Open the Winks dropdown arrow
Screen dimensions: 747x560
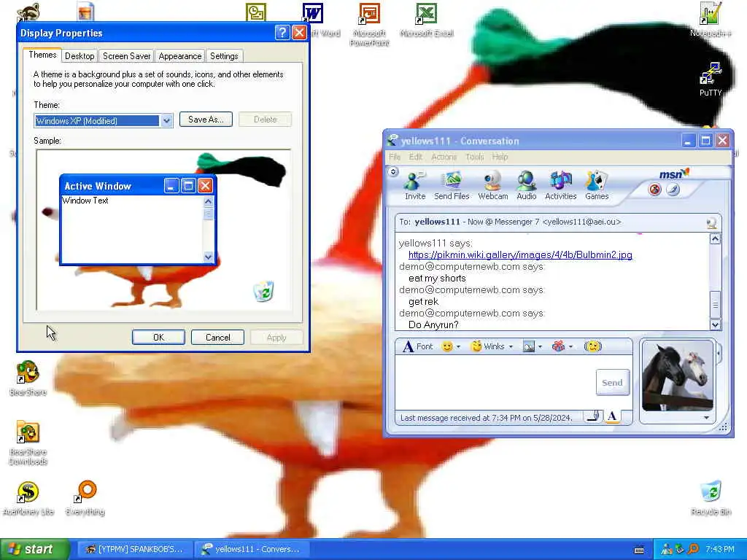pos(511,346)
